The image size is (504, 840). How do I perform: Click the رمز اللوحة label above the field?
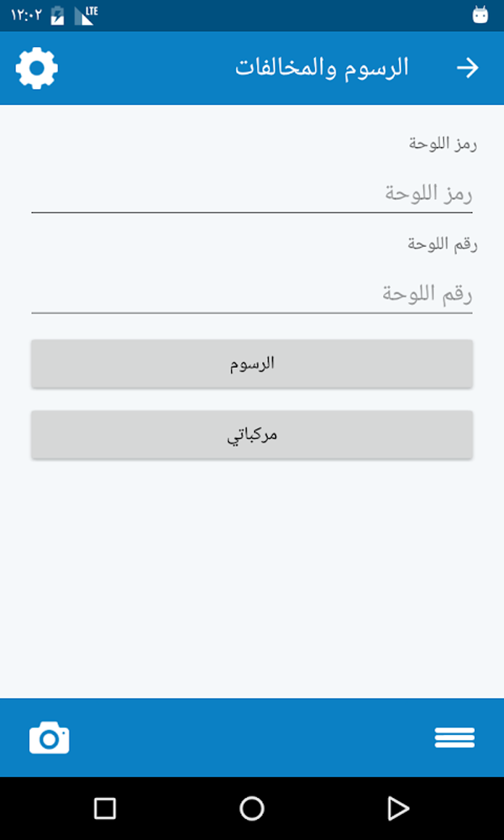(443, 144)
